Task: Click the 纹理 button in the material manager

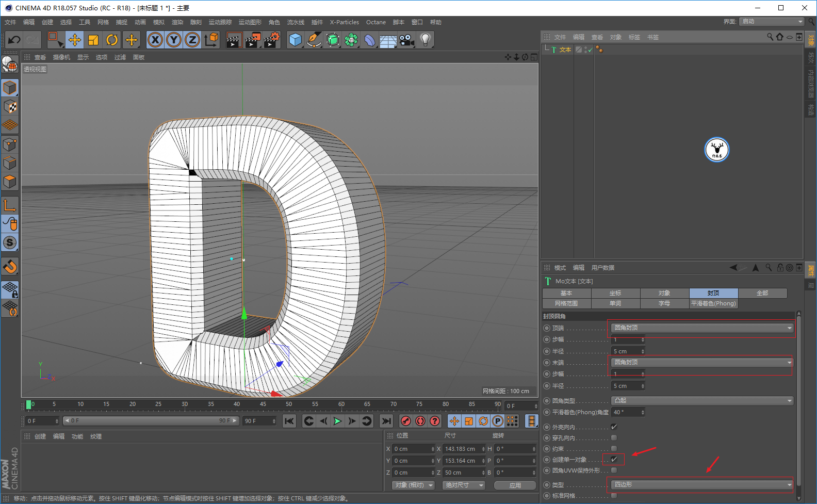Action: (96, 436)
